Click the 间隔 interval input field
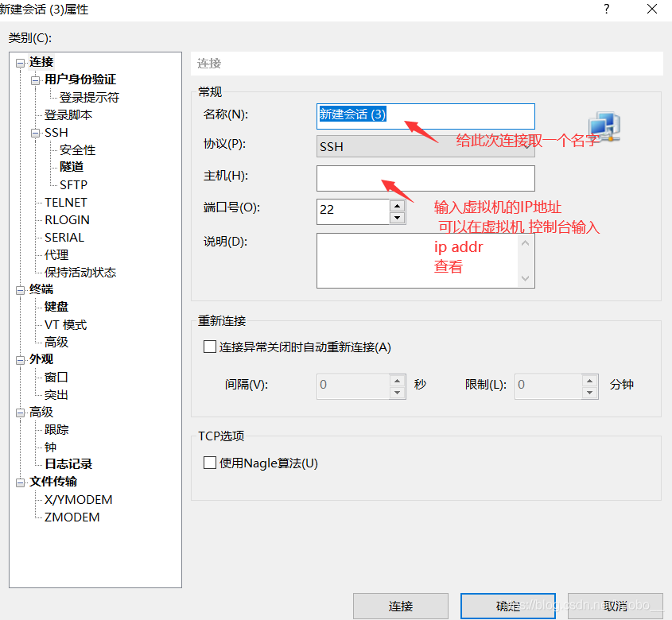Image resolution: width=672 pixels, height=620 pixels. pos(353,386)
